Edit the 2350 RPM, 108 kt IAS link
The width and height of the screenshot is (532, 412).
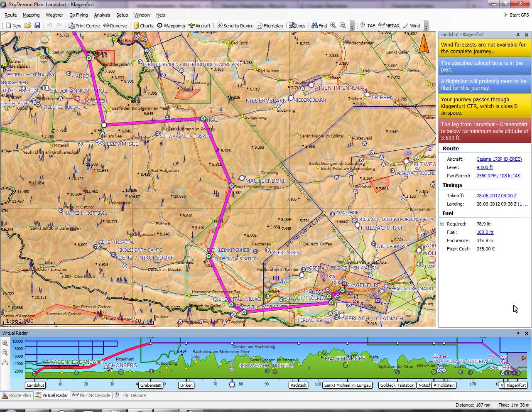click(x=498, y=176)
